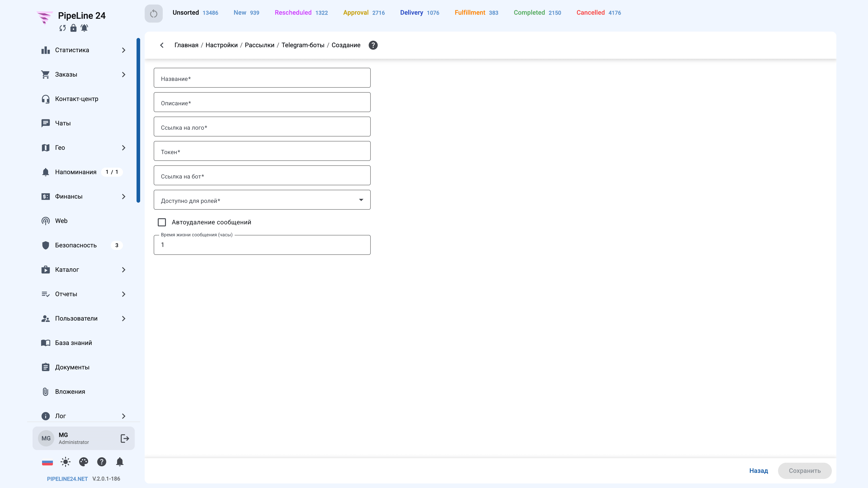Select the Delivery orders tab

click(420, 12)
